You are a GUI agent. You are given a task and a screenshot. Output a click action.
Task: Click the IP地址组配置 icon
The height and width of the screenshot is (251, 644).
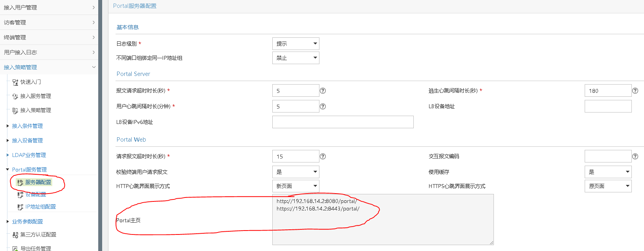20,207
